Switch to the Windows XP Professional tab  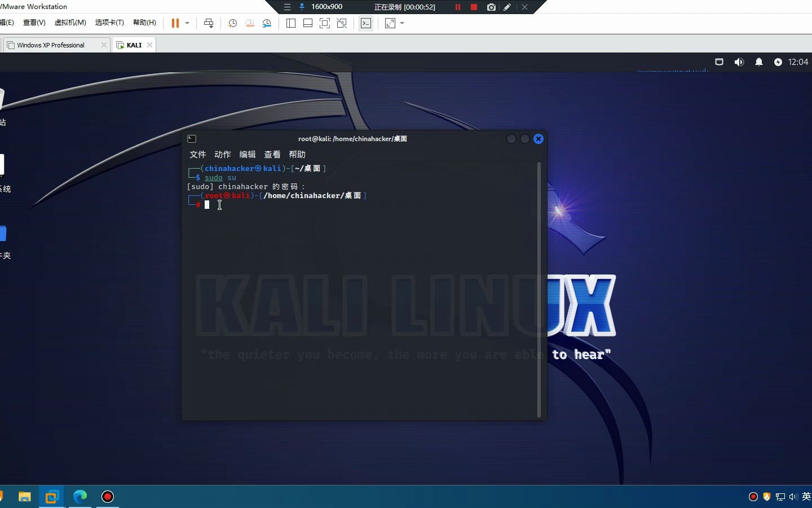tap(56, 45)
